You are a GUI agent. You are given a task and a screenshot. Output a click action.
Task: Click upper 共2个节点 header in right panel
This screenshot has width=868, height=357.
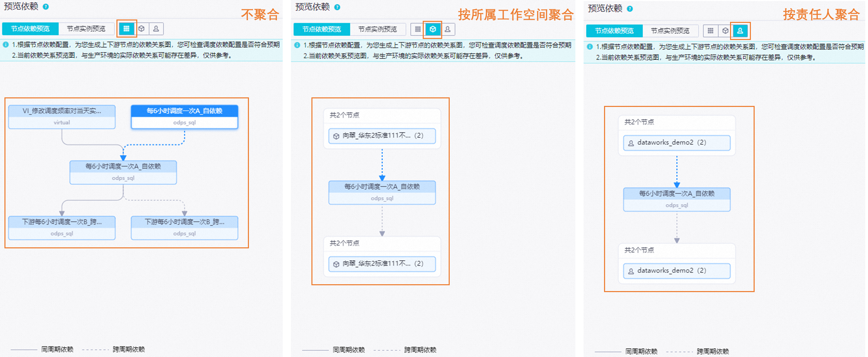[x=639, y=122]
